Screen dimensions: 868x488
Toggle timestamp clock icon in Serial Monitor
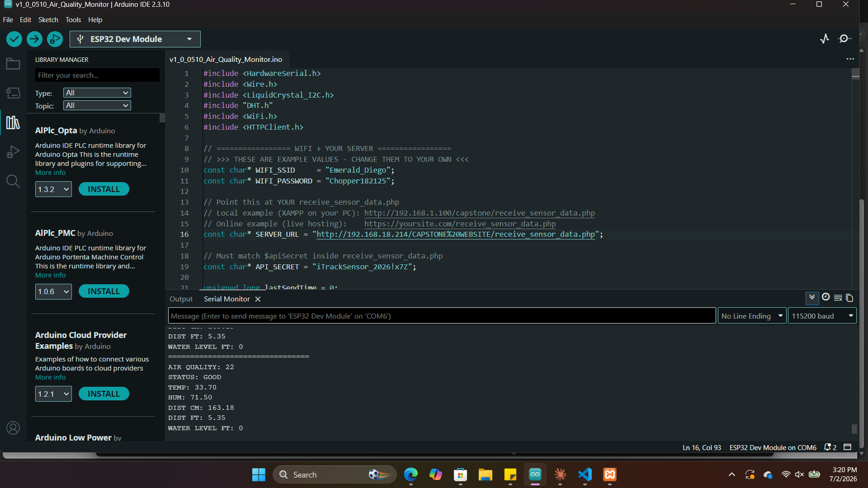click(826, 297)
